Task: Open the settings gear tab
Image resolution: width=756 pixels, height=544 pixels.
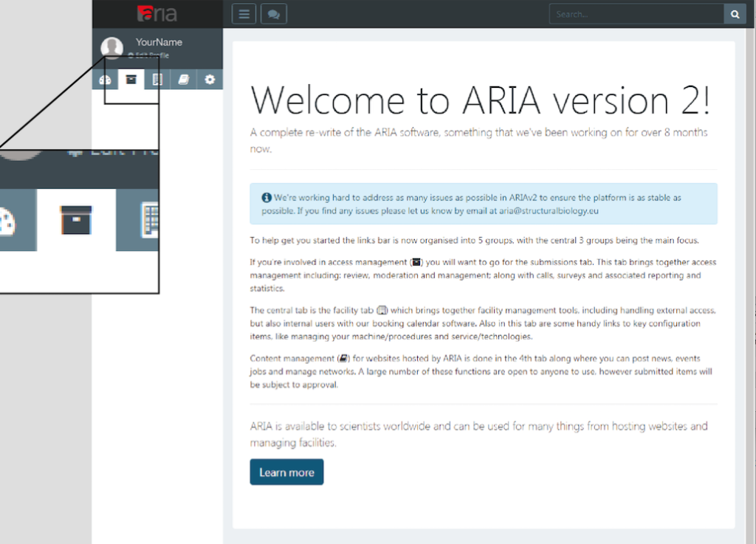Action: [x=210, y=80]
